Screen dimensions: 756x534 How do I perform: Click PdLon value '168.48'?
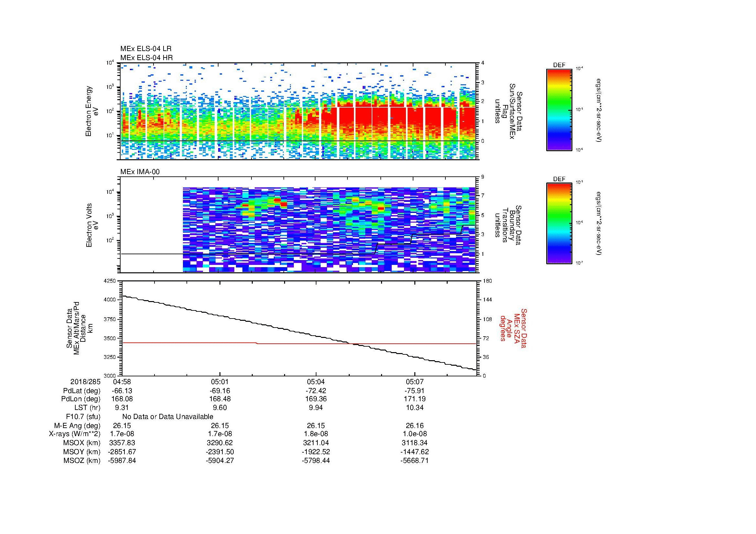219,399
